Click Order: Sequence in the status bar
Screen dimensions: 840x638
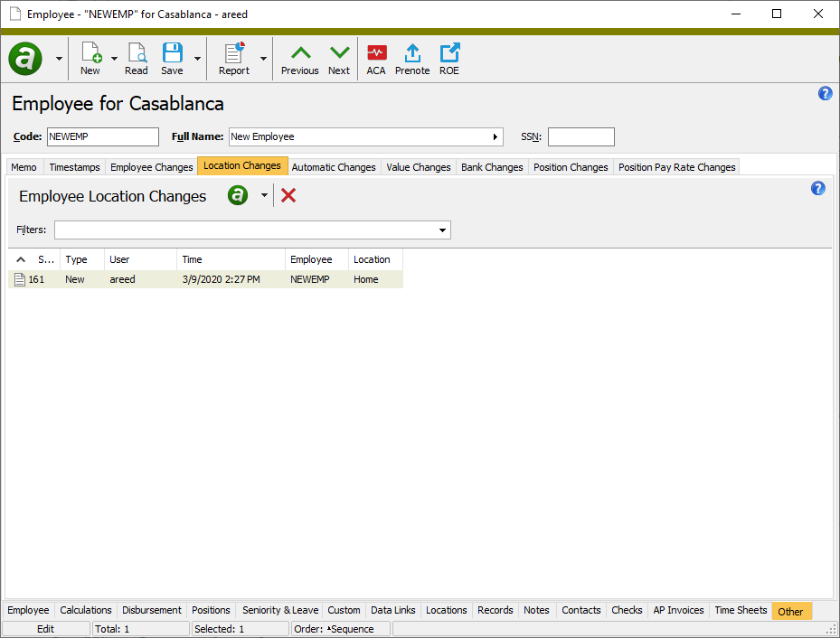point(338,628)
